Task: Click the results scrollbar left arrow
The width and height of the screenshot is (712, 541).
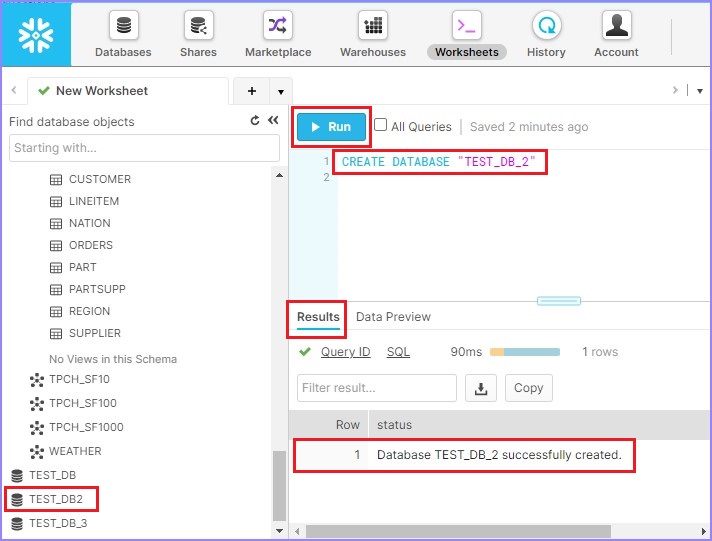Action: 297,531
